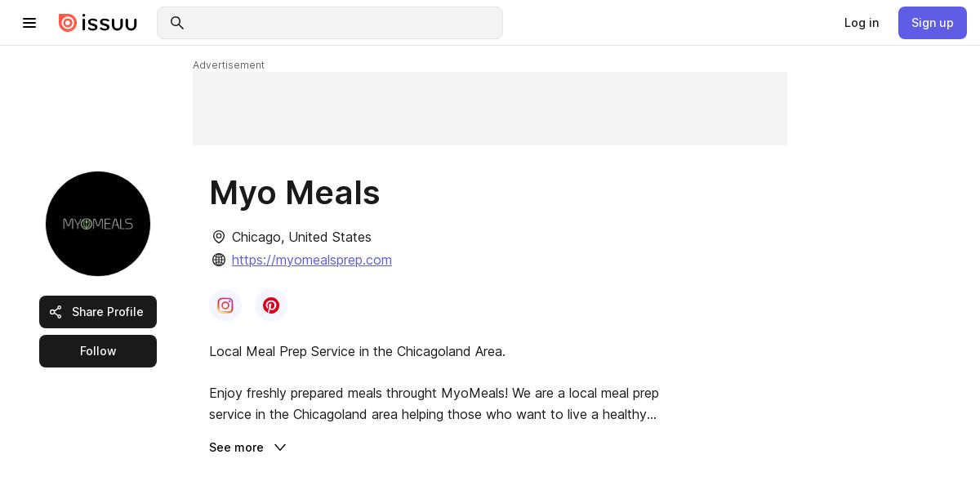Click the chevron beside See more
Image resolution: width=980 pixels, height=490 pixels.
pos(280,448)
